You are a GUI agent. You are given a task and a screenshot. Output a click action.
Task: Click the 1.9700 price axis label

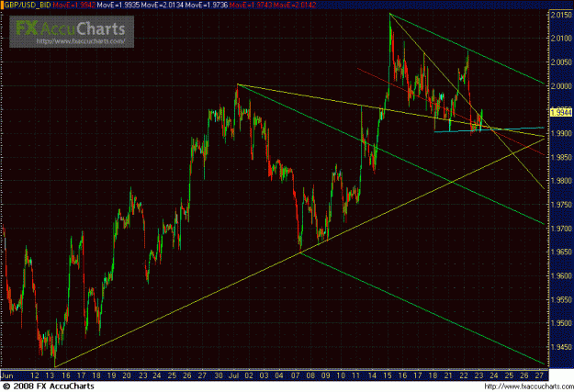561,229
